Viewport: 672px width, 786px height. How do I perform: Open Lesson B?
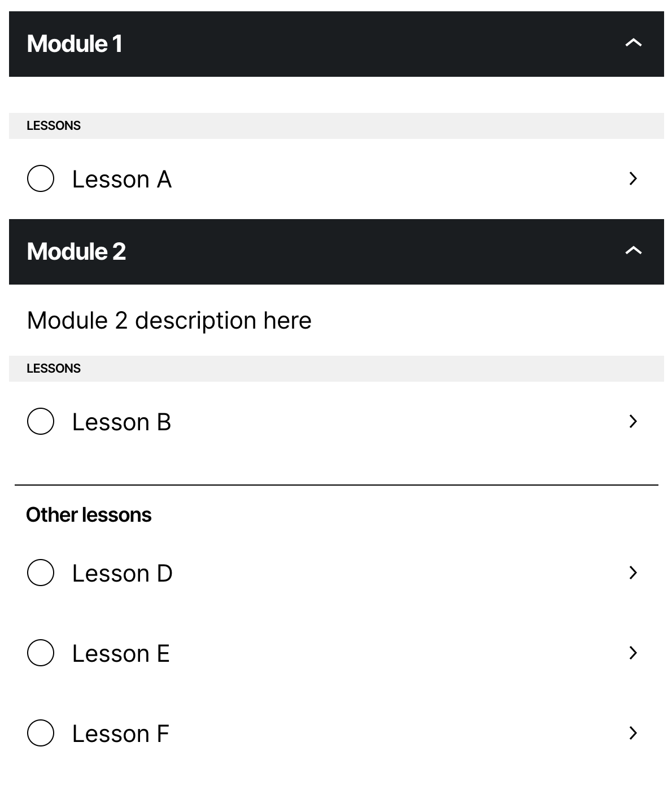click(x=122, y=421)
